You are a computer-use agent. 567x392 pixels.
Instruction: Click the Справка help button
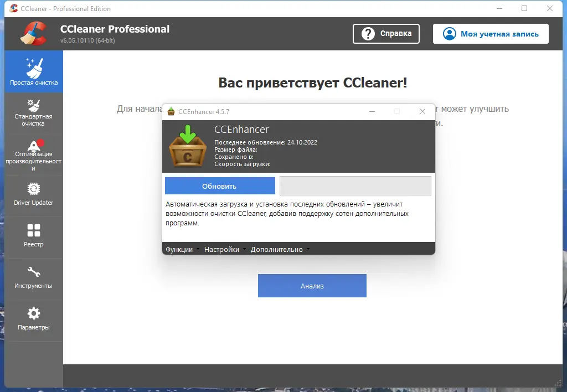point(386,34)
